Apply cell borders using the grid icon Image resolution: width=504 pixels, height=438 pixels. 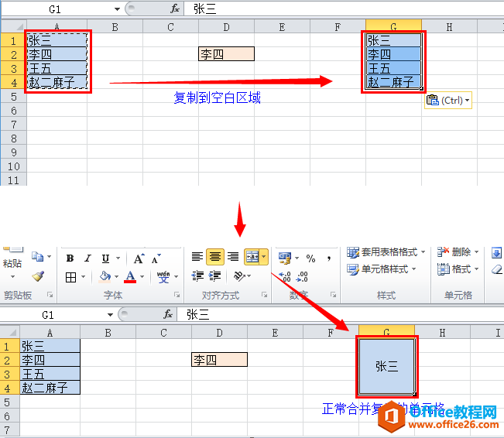coord(70,277)
